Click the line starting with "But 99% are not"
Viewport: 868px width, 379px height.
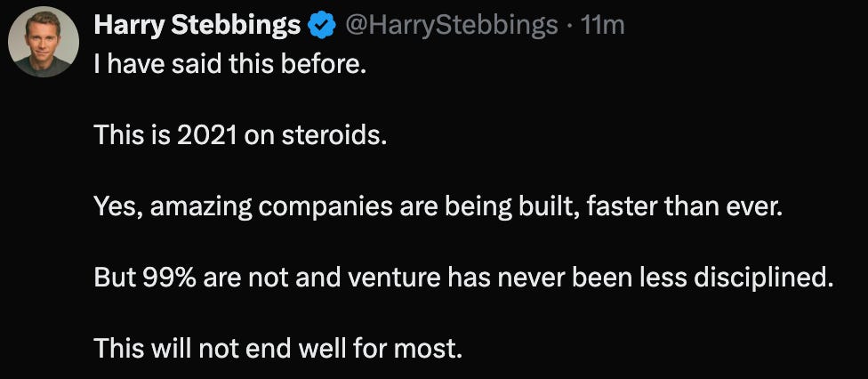tap(464, 278)
